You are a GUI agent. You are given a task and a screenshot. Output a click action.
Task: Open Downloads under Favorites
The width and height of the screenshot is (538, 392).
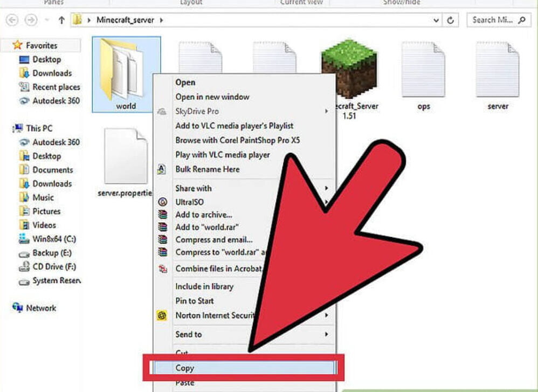coord(52,73)
